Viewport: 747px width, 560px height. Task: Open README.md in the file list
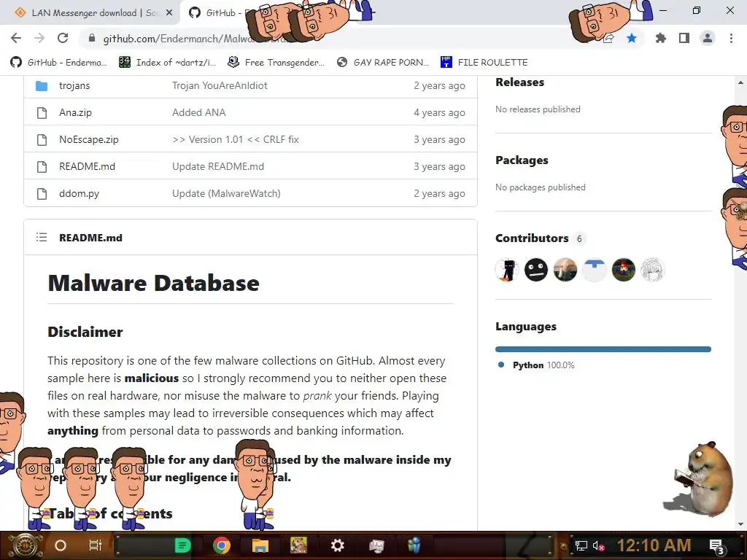coord(88,167)
